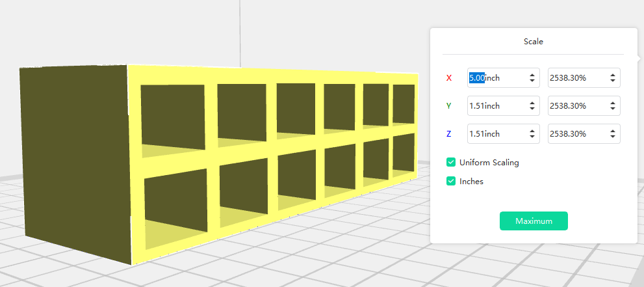Click the blue Z axis label
The height and width of the screenshot is (287, 644).
point(449,134)
